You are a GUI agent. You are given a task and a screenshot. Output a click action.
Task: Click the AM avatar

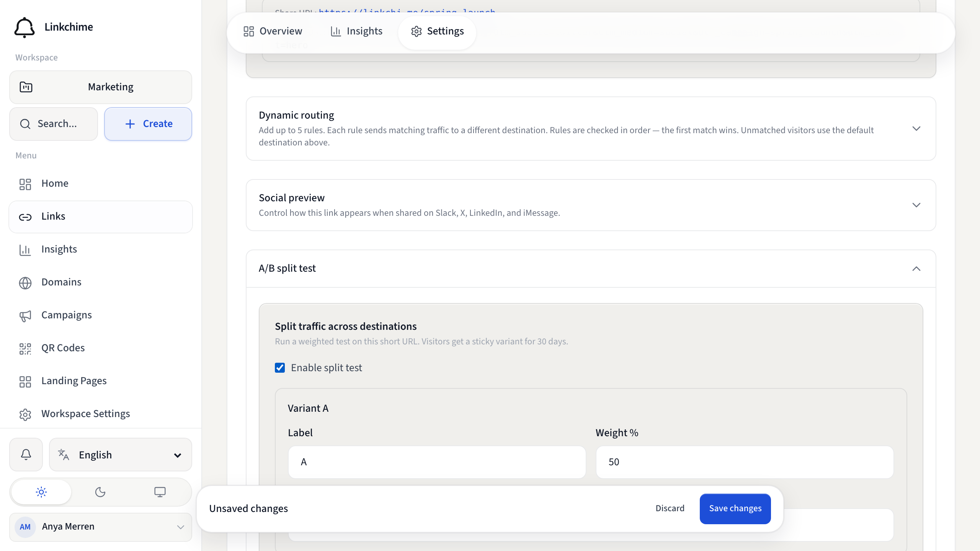25,527
